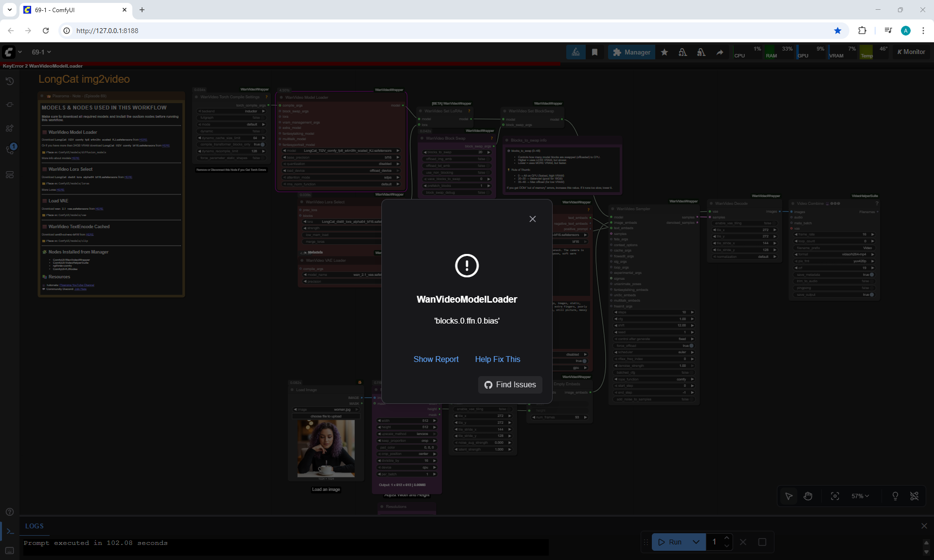Click the fit view icon
The height and width of the screenshot is (560, 934).
tap(835, 496)
